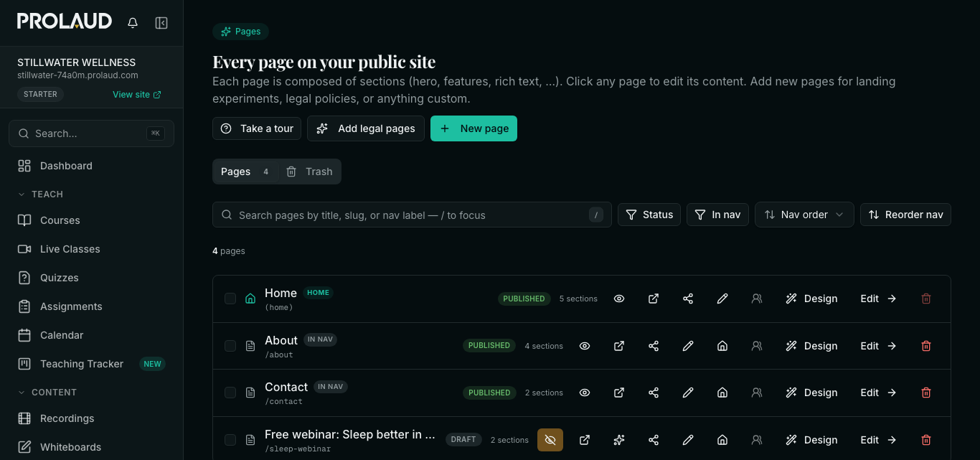Click the New page button

(473, 128)
